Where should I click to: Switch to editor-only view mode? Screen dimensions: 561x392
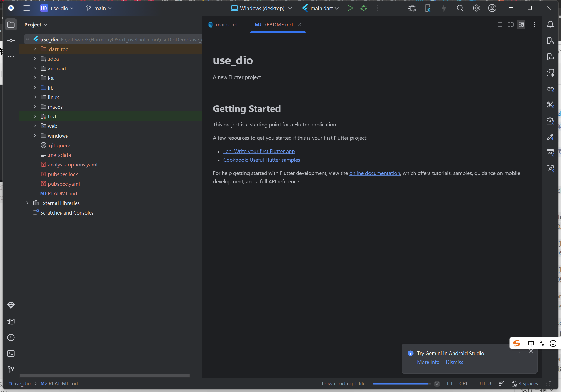click(x=500, y=25)
